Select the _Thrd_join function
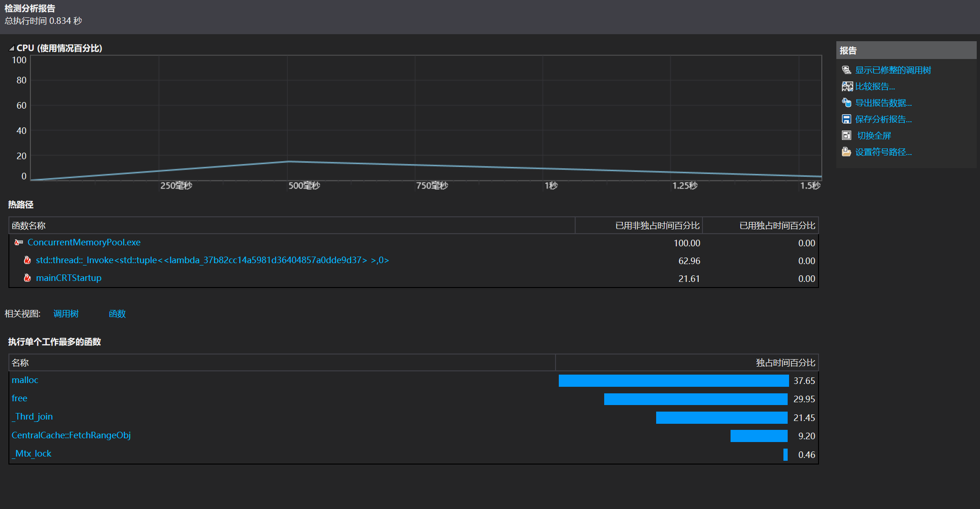 tap(32, 417)
